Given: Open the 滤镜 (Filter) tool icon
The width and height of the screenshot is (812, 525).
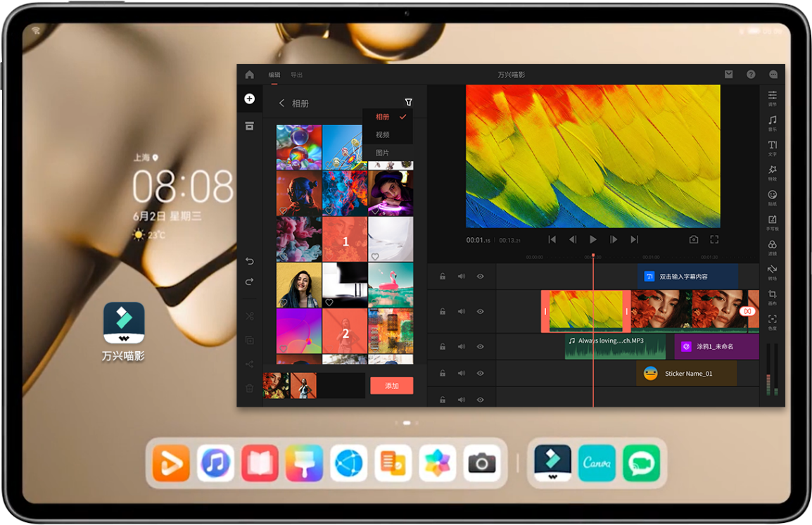Looking at the screenshot, I should click(x=772, y=245).
